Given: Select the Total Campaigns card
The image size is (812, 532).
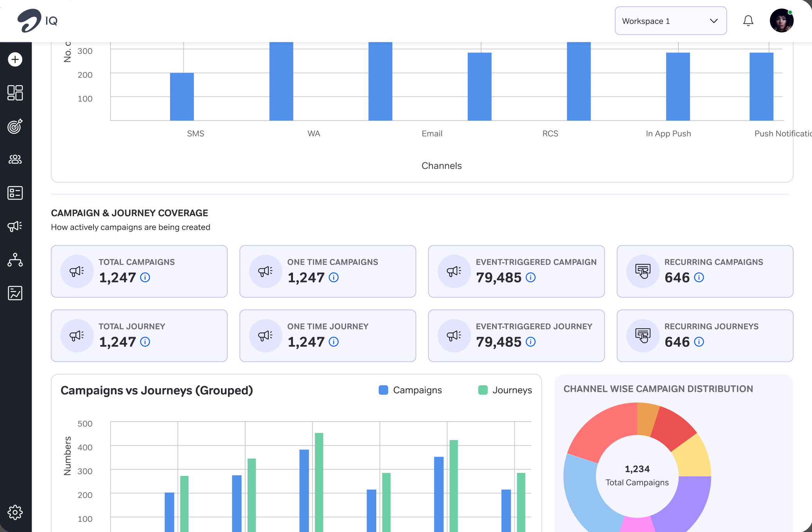Looking at the screenshot, I should tap(139, 271).
